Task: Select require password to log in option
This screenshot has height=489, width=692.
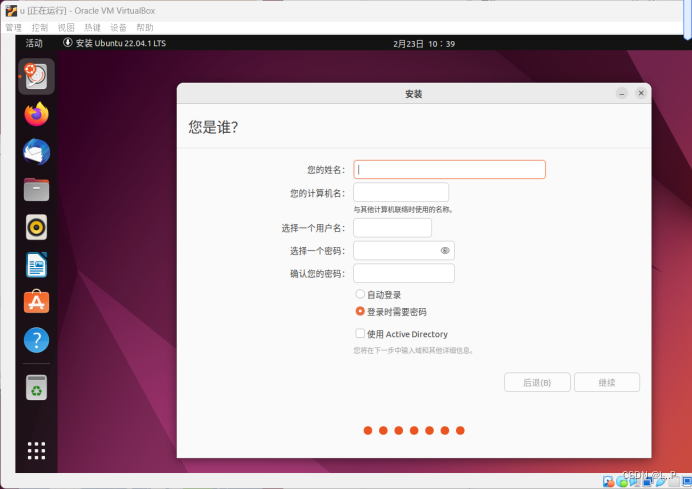Action: pyautogui.click(x=360, y=311)
